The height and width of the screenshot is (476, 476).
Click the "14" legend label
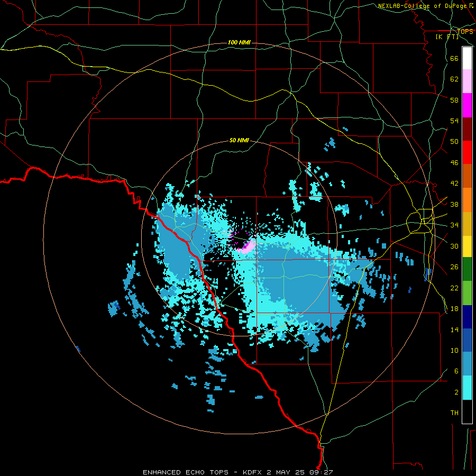(x=454, y=329)
